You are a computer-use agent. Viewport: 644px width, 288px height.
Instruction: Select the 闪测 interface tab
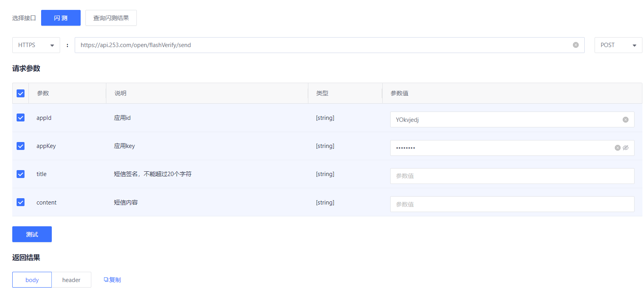[x=61, y=18]
